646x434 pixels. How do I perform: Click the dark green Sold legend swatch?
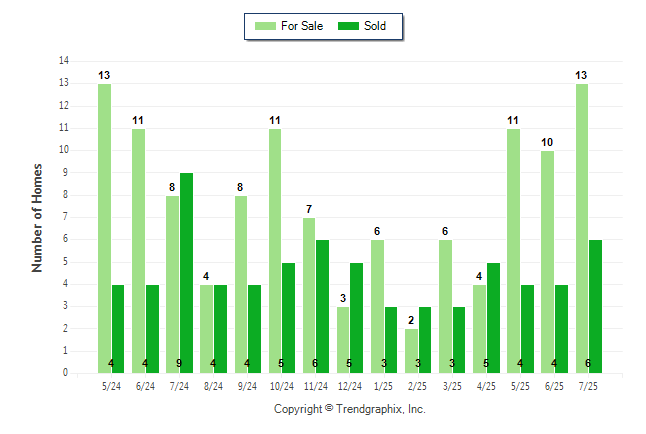pyautogui.click(x=348, y=26)
